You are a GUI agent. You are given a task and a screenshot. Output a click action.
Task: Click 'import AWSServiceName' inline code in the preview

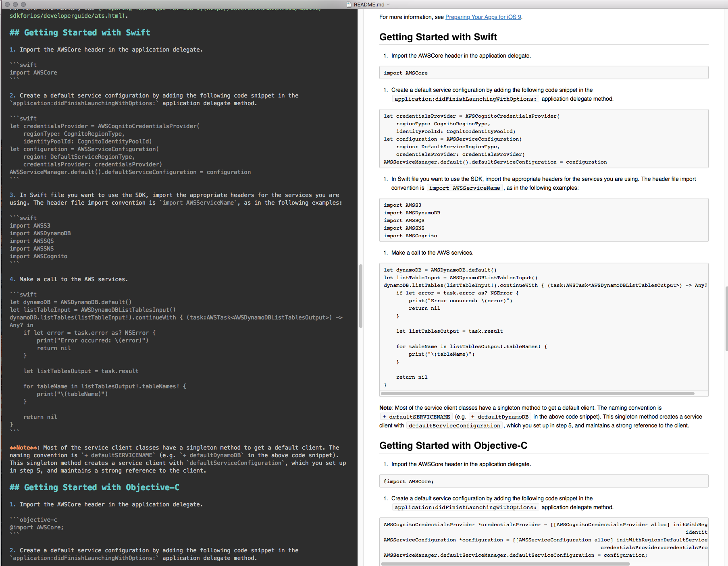tap(464, 188)
